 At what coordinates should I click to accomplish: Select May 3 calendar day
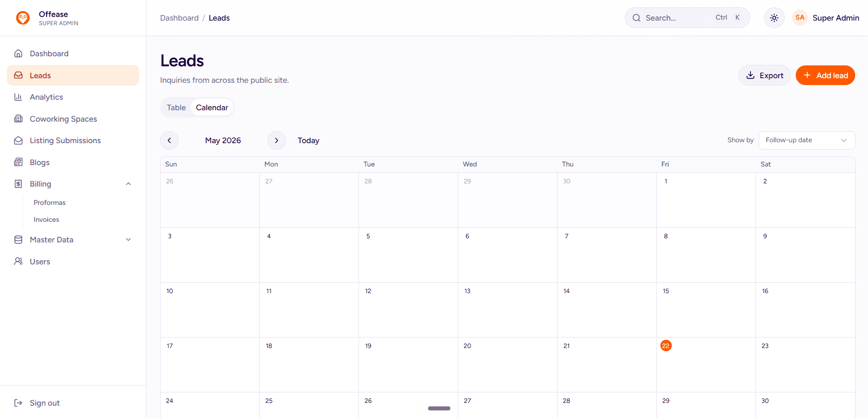pos(209,255)
